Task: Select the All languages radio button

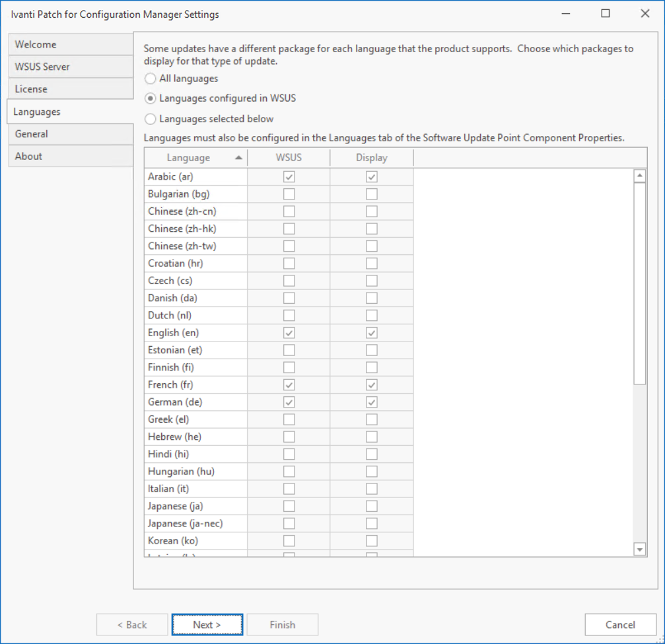Action: pos(151,79)
